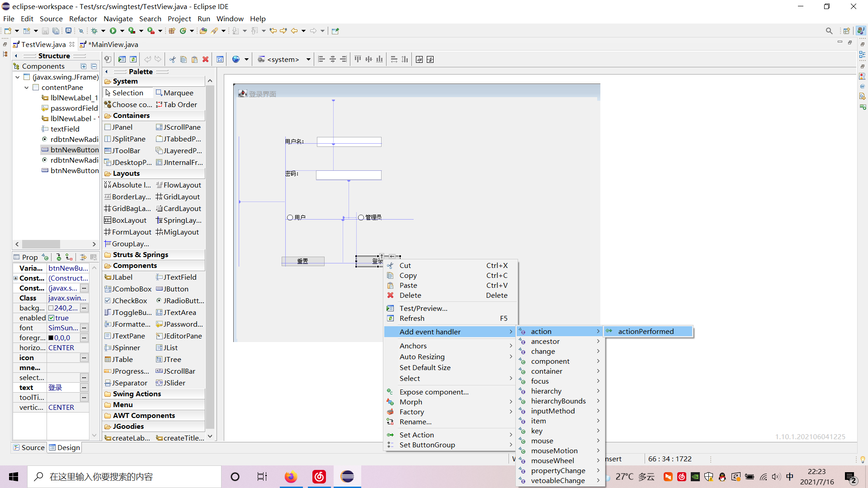Click the left-align components icon in design toolbar
The height and width of the screenshot is (488, 868).
tap(321, 59)
